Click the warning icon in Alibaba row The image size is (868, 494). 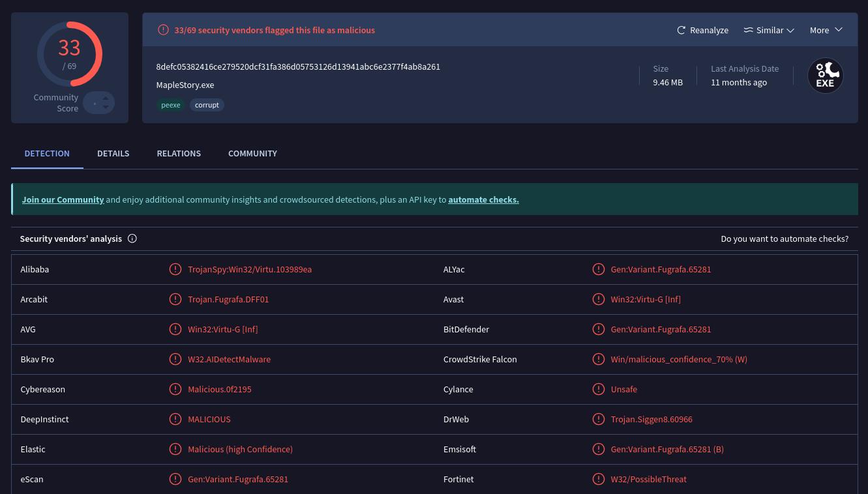[175, 269]
